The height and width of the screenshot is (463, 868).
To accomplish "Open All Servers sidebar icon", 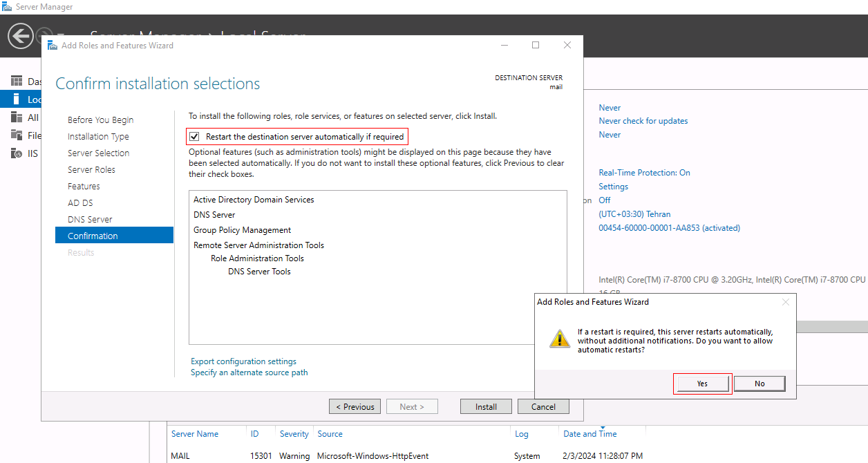I will tap(17, 117).
